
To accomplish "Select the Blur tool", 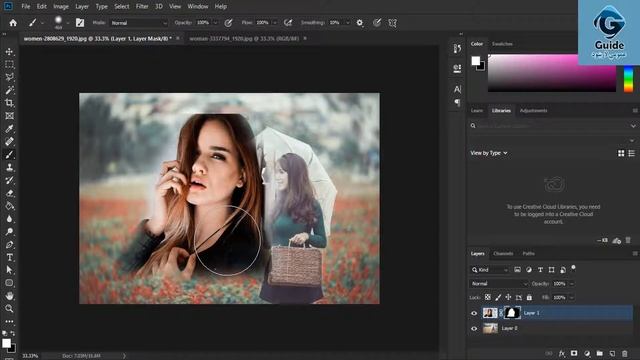I will [x=9, y=219].
